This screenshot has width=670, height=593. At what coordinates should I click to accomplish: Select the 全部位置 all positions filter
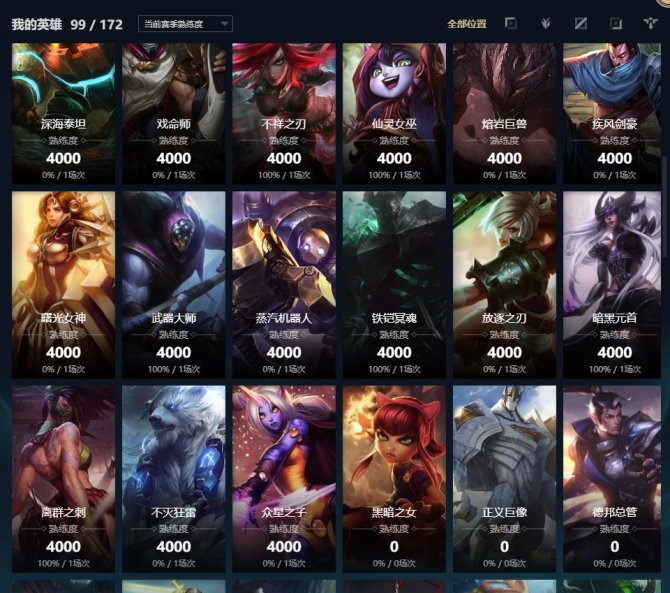467,24
